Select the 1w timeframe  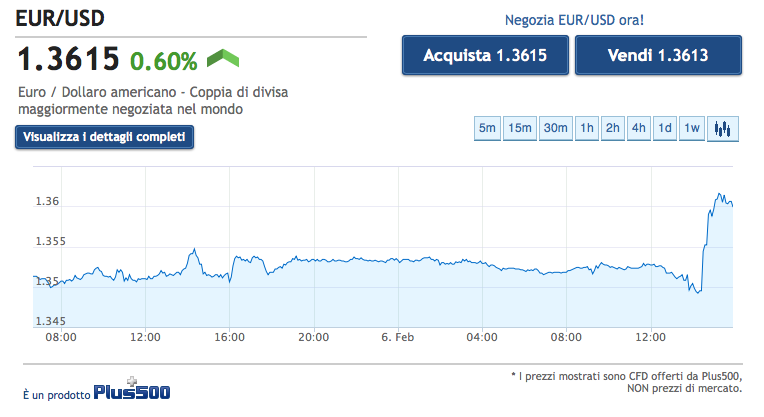(x=691, y=128)
